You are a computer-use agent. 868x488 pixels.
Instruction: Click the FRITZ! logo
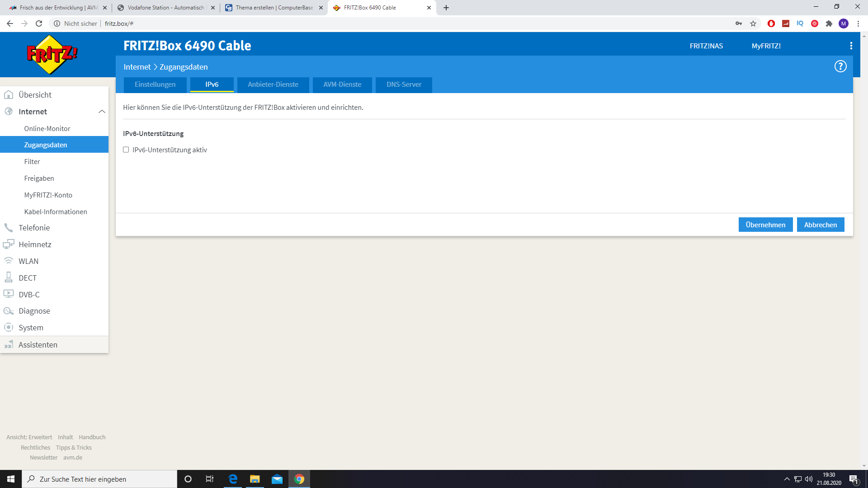(x=52, y=55)
